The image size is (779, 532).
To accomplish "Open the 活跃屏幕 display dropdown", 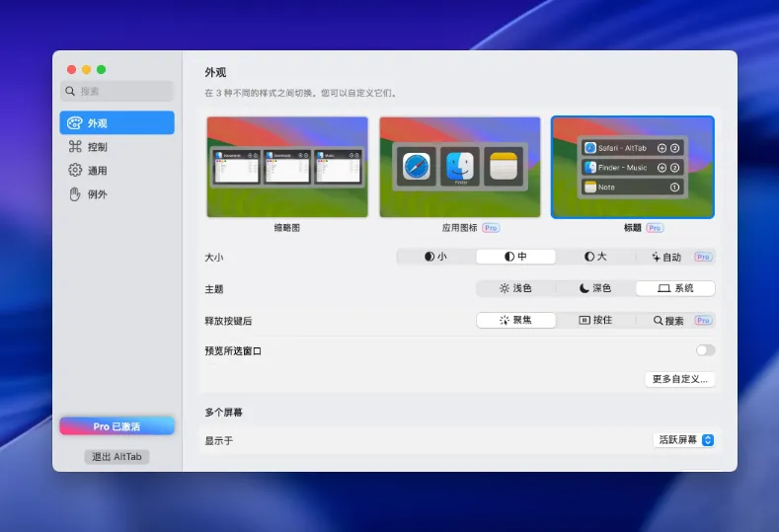I will tap(684, 439).
